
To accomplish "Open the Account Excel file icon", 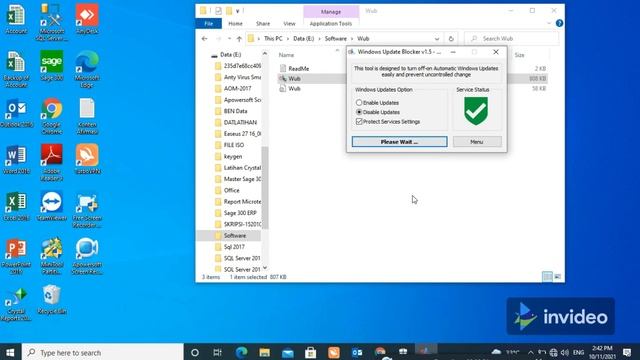I will (x=16, y=19).
